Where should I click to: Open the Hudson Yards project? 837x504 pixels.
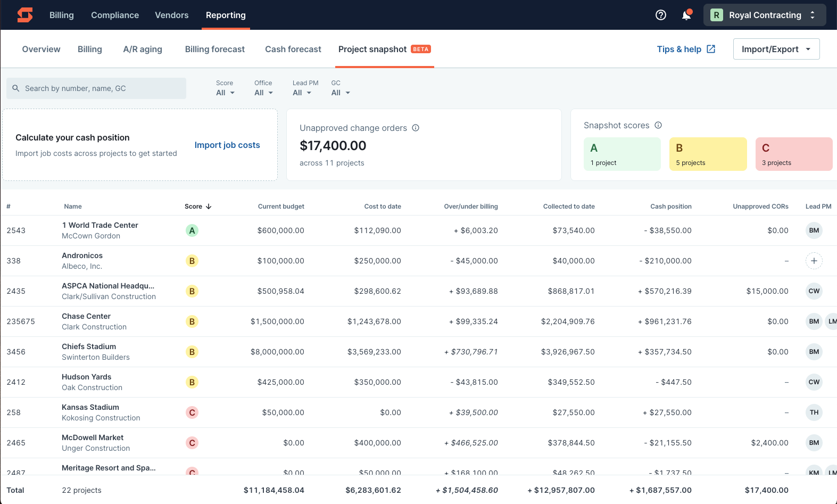tap(86, 377)
